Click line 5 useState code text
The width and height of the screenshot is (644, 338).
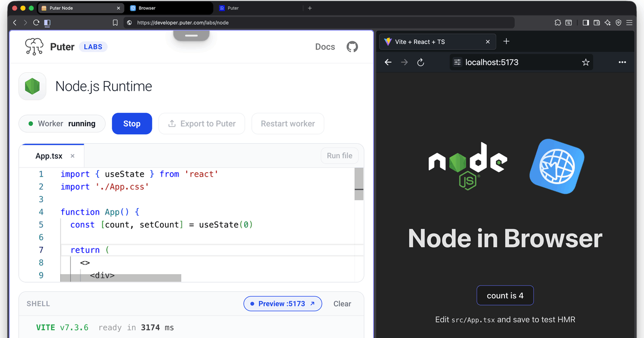coord(162,225)
